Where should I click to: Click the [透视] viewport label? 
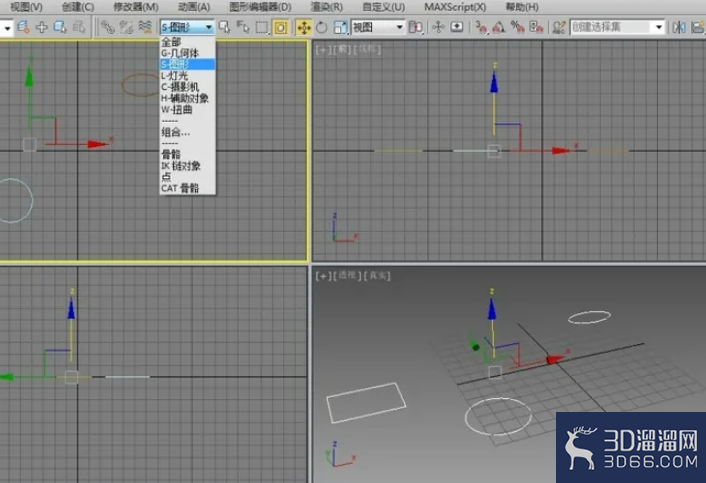(x=347, y=275)
